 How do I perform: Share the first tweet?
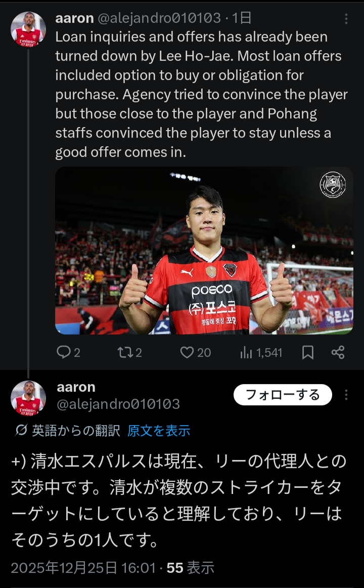coord(338,353)
